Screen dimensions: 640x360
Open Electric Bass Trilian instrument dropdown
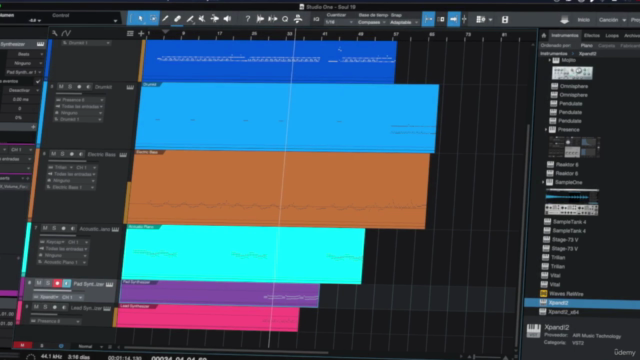coord(61,167)
